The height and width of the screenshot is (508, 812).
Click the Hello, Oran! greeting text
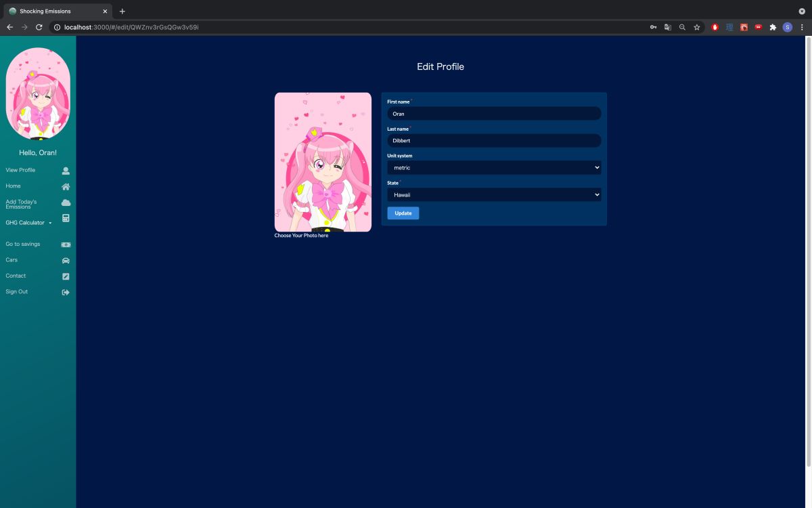38,153
